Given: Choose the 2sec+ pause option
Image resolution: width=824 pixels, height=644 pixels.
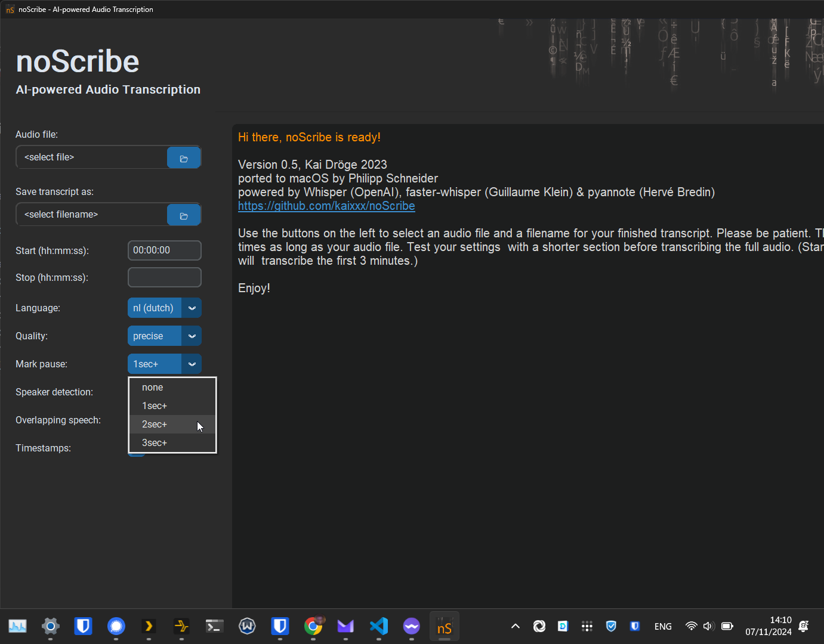Looking at the screenshot, I should (155, 425).
